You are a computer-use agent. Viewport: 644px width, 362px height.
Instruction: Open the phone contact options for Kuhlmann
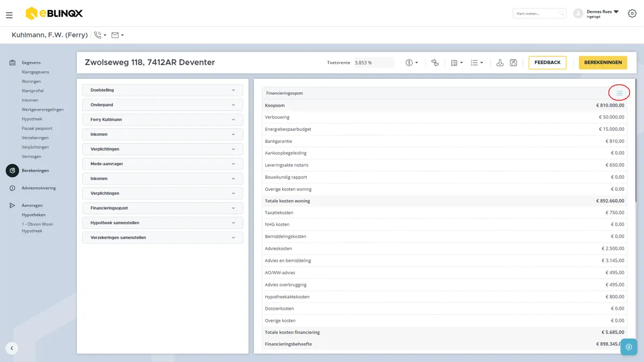[x=100, y=35]
